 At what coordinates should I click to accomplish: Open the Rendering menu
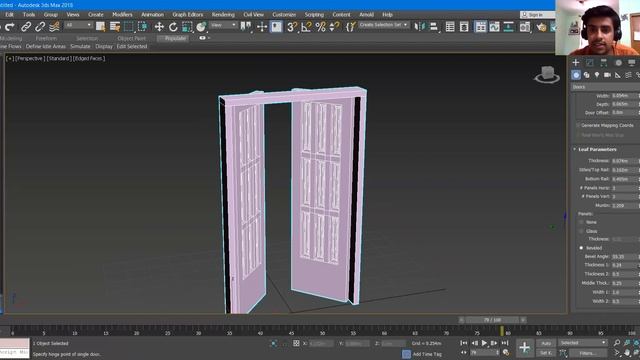pos(223,15)
